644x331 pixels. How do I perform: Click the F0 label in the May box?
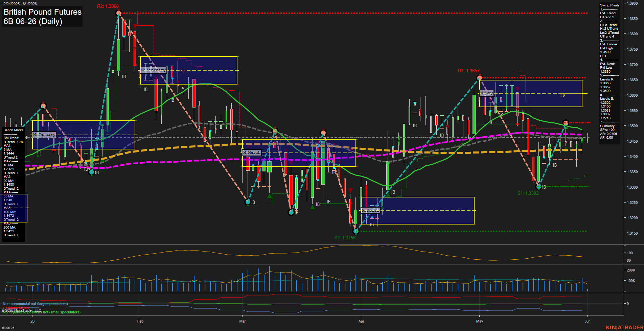coord(562,95)
